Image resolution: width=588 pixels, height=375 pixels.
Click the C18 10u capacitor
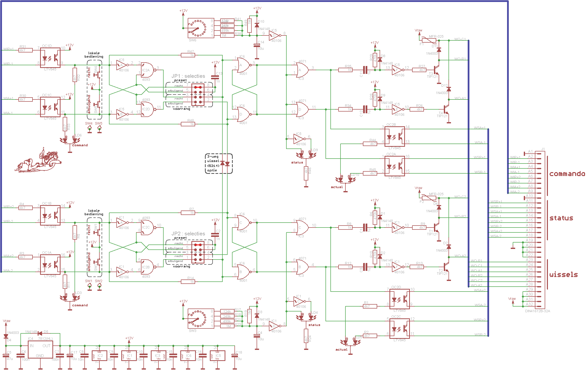tap(235, 356)
